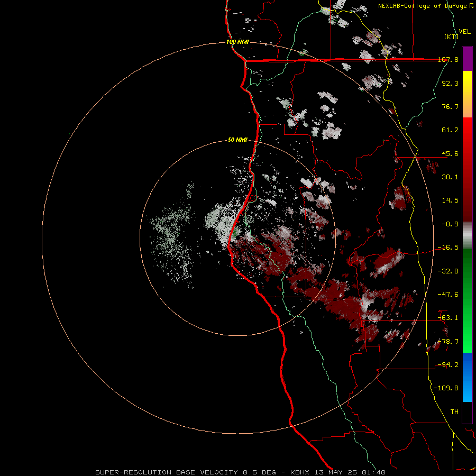Viewport: 476px width, 476px height.
Task: Click the -16.5 legend value
Action: (448, 248)
